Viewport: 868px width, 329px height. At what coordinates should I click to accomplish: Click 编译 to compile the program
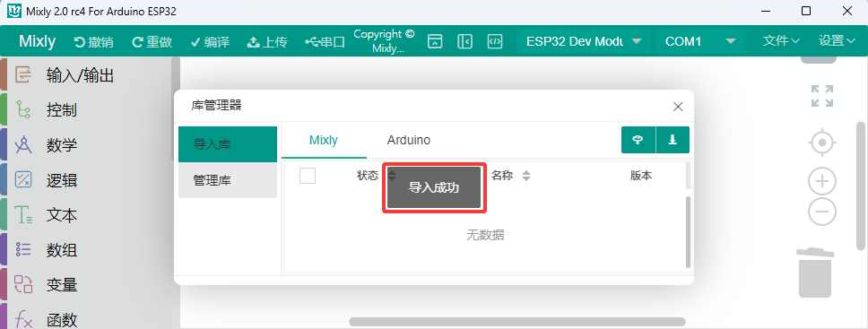pos(210,41)
